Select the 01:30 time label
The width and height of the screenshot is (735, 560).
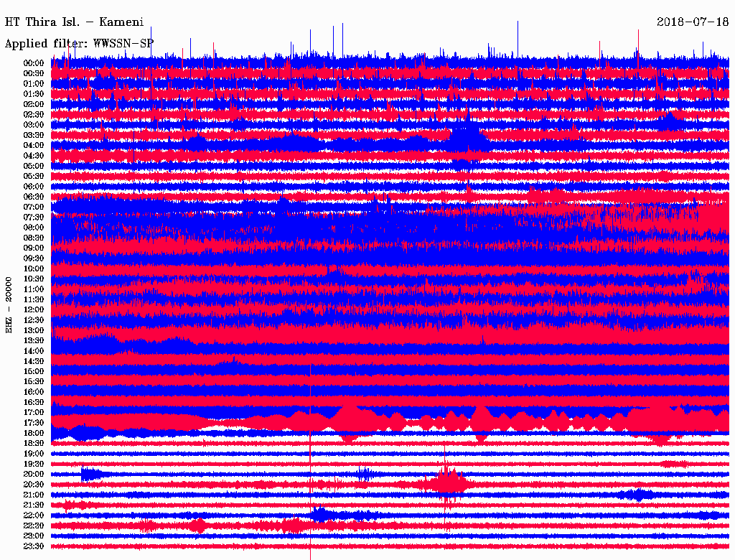click(34, 94)
